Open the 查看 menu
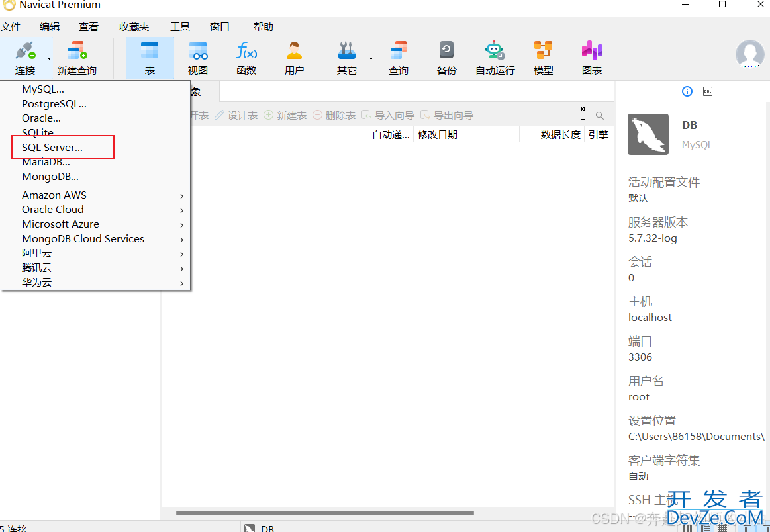Viewport: 770px width, 532px height. coord(89,27)
